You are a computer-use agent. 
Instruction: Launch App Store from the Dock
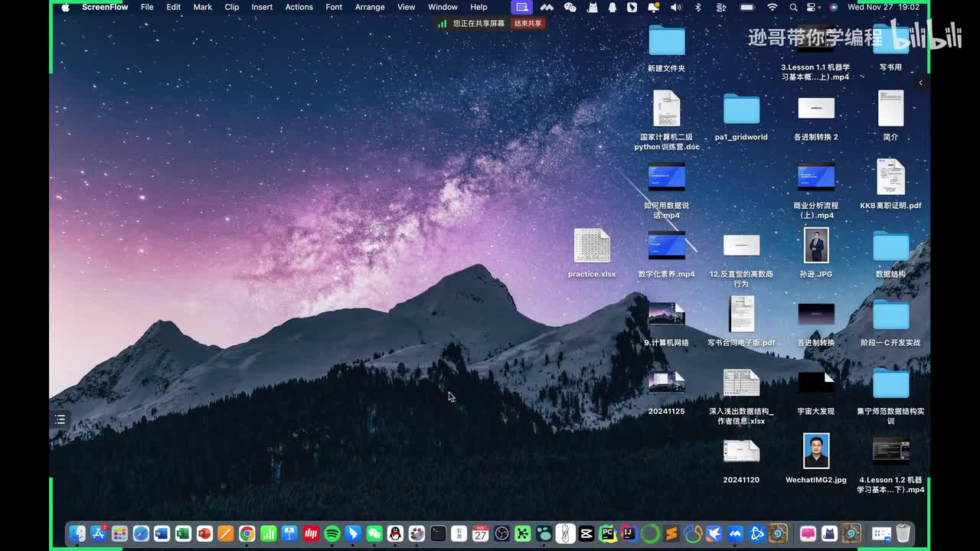98,533
